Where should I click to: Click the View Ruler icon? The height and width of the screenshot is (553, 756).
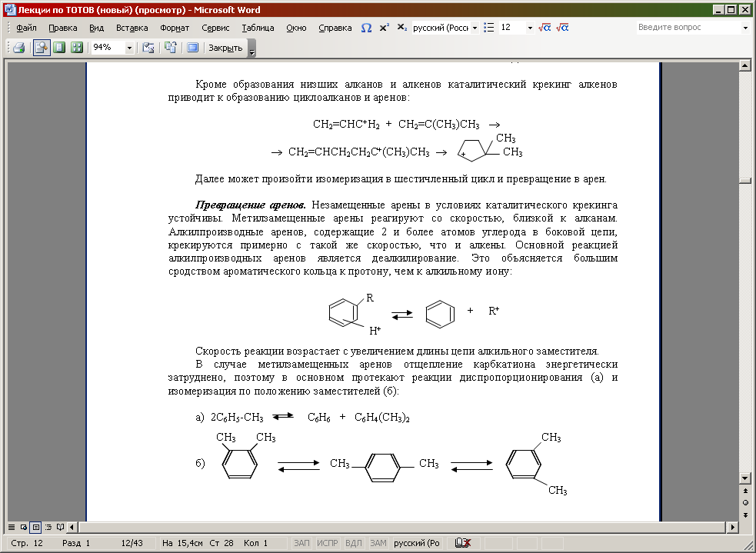point(148,47)
